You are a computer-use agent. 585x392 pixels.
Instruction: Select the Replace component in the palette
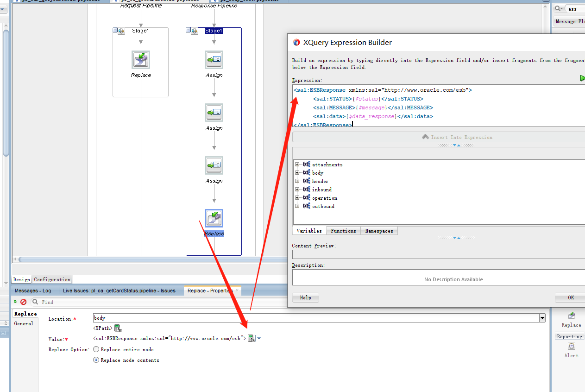pos(571,319)
